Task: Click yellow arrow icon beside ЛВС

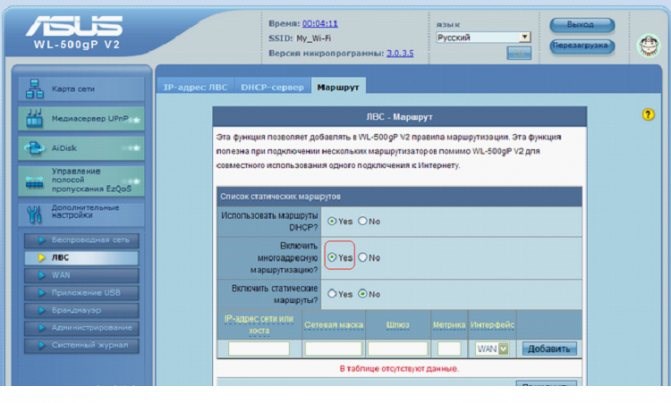Action: [42, 258]
